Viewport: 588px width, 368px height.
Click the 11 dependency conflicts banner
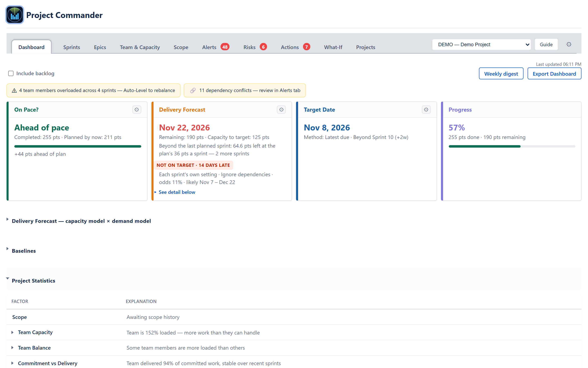click(245, 91)
